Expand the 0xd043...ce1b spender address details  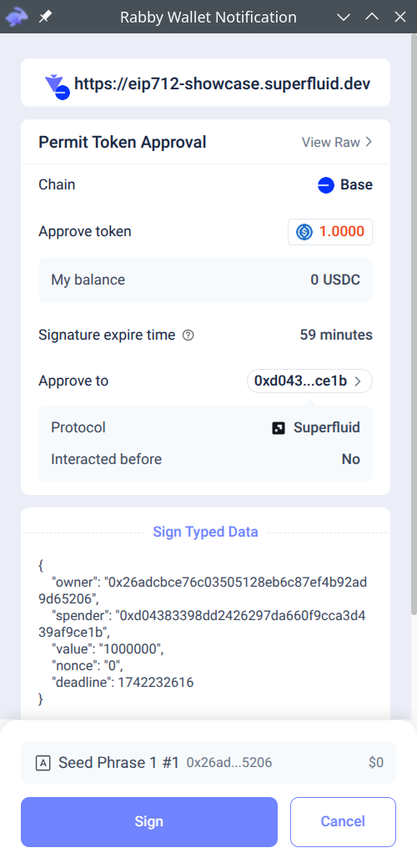point(309,381)
